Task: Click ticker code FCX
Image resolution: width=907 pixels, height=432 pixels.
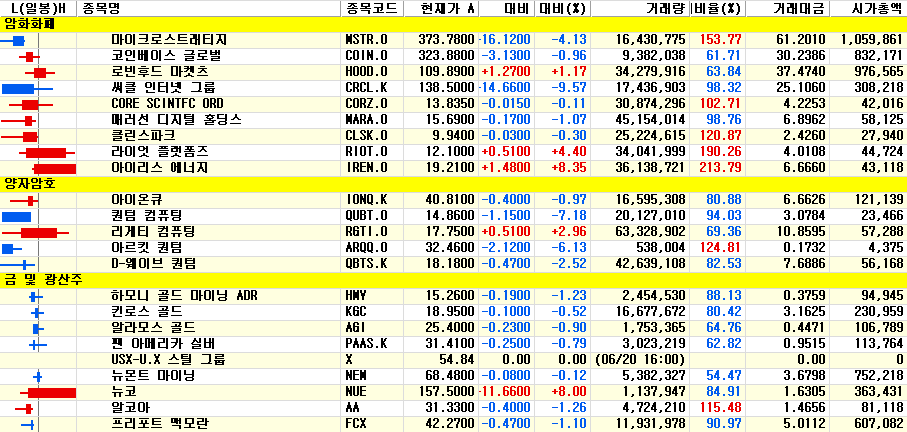Action: coord(355,424)
